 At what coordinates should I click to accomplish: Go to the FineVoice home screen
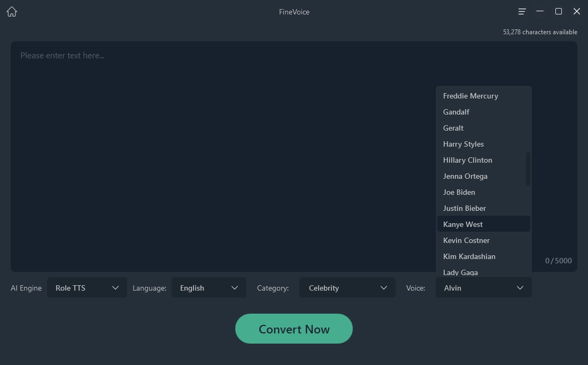point(12,12)
